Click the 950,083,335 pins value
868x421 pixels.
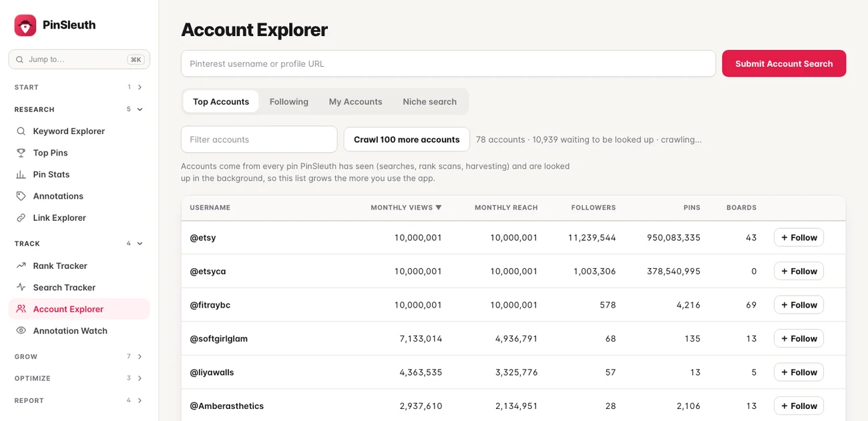pyautogui.click(x=674, y=238)
